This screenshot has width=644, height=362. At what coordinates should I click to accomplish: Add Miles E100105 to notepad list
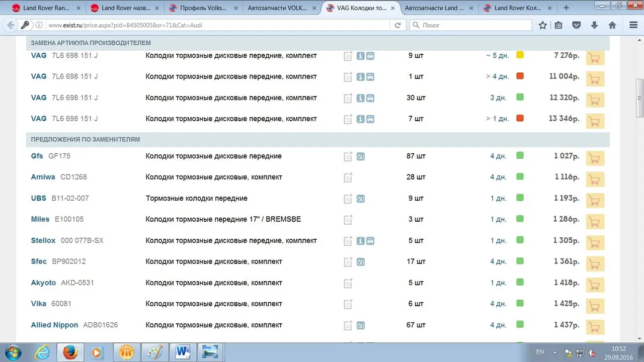pyautogui.click(x=348, y=220)
